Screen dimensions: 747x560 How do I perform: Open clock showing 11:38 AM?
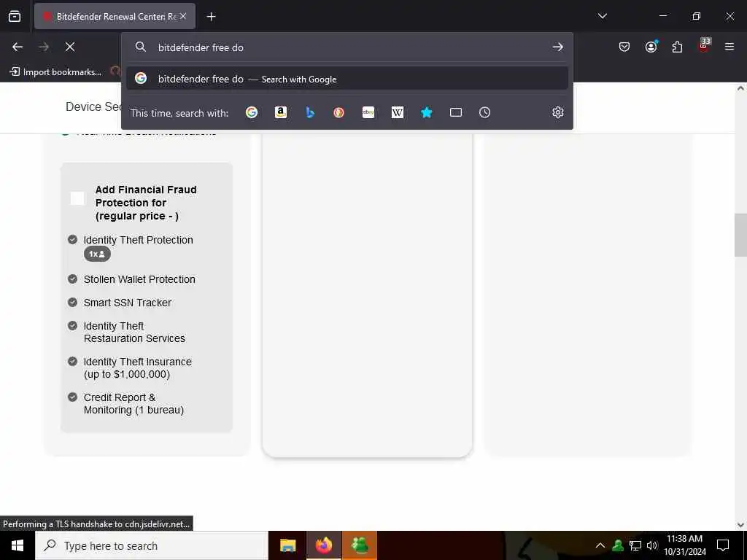point(684,545)
